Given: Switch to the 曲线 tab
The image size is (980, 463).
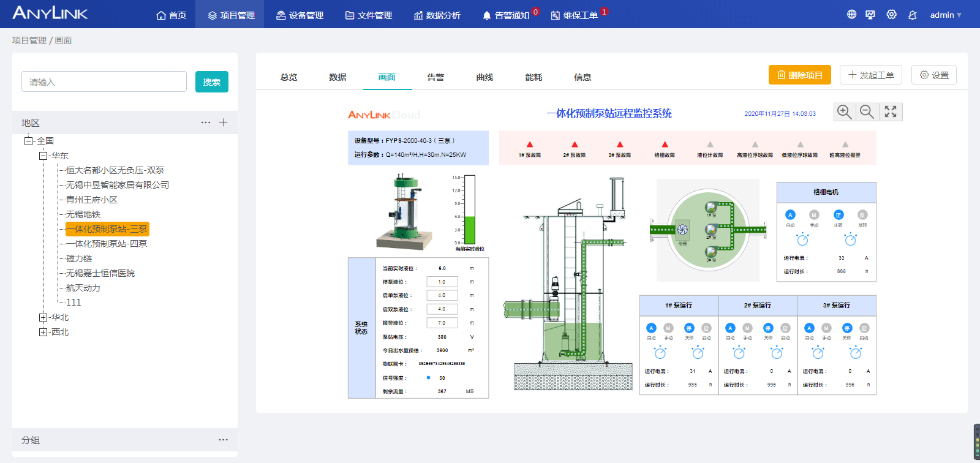Looking at the screenshot, I should 484,77.
